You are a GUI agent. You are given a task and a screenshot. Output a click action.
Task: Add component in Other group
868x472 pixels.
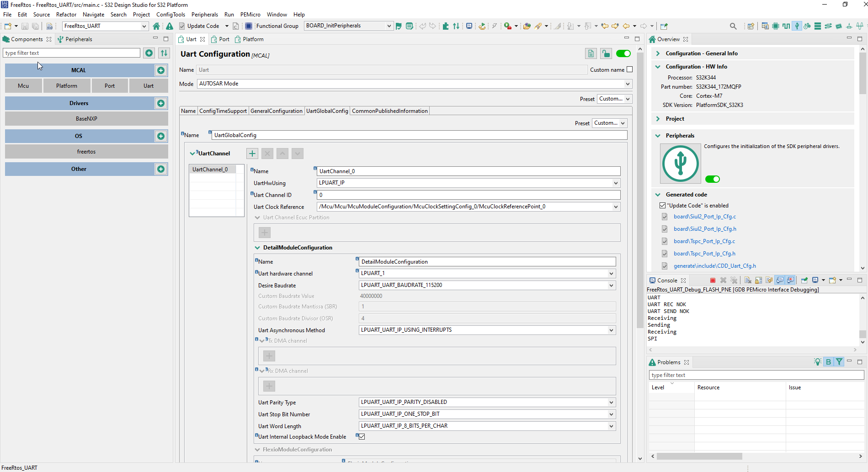161,169
